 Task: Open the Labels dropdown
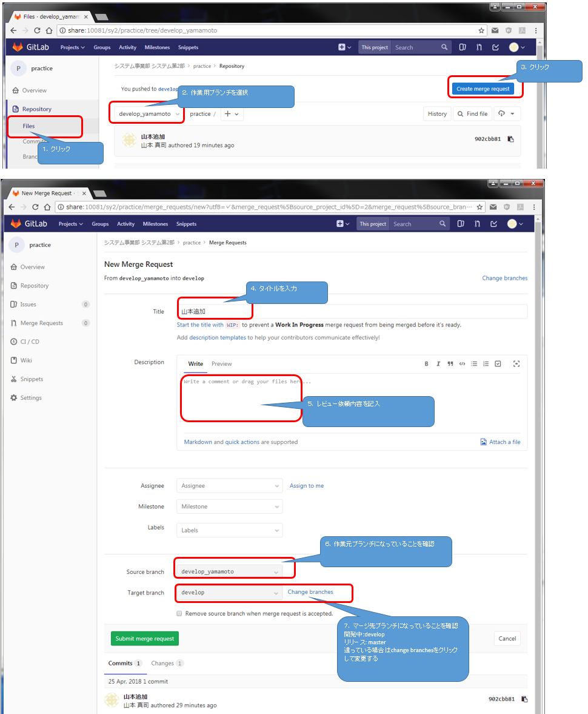(229, 530)
